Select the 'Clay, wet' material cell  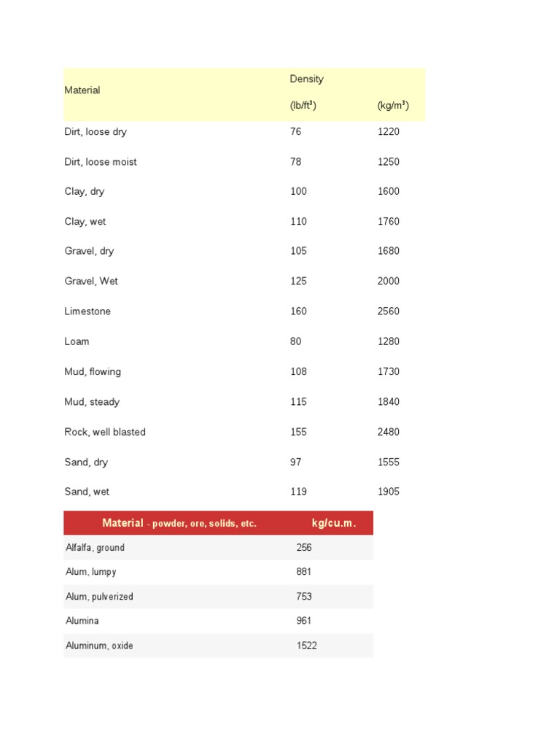click(x=85, y=222)
